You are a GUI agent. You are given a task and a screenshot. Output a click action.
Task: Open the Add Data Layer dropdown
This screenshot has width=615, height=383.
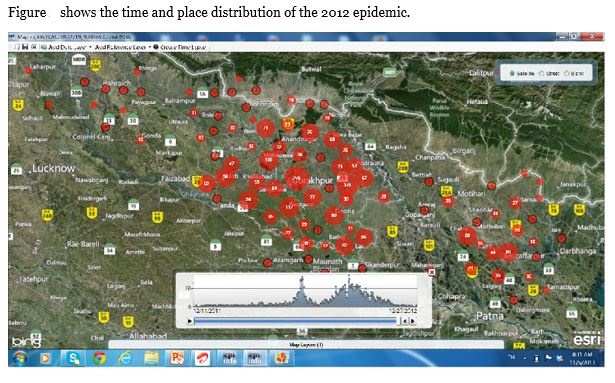click(66, 47)
